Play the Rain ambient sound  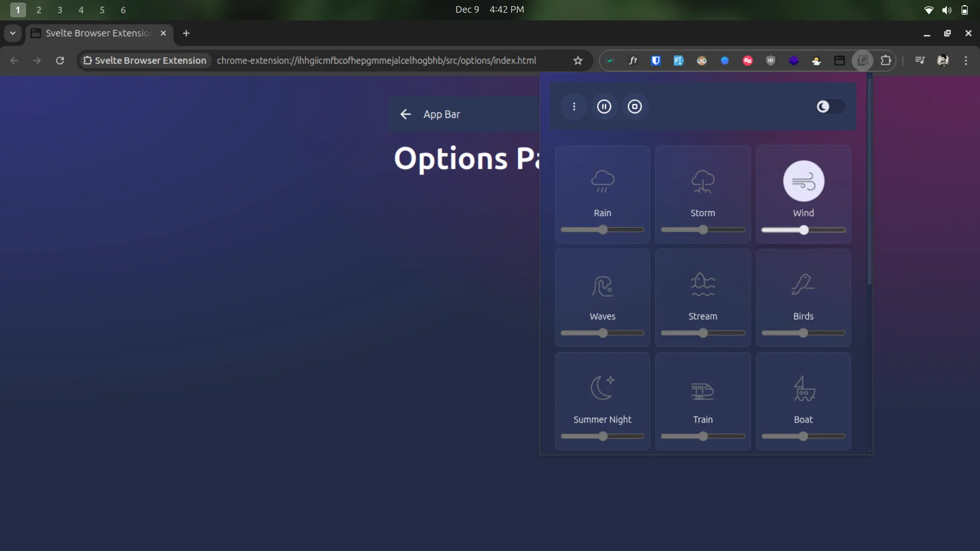point(602,194)
